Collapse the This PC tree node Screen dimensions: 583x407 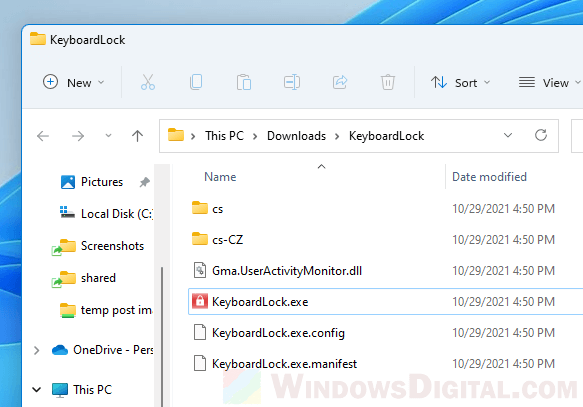[36, 390]
